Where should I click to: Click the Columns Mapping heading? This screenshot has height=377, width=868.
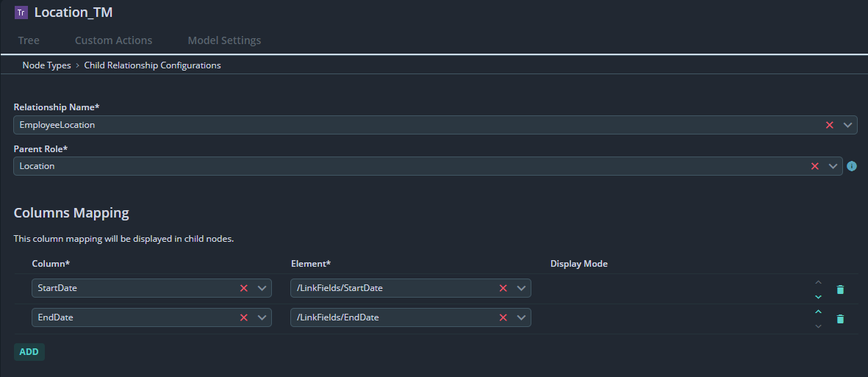click(x=71, y=213)
